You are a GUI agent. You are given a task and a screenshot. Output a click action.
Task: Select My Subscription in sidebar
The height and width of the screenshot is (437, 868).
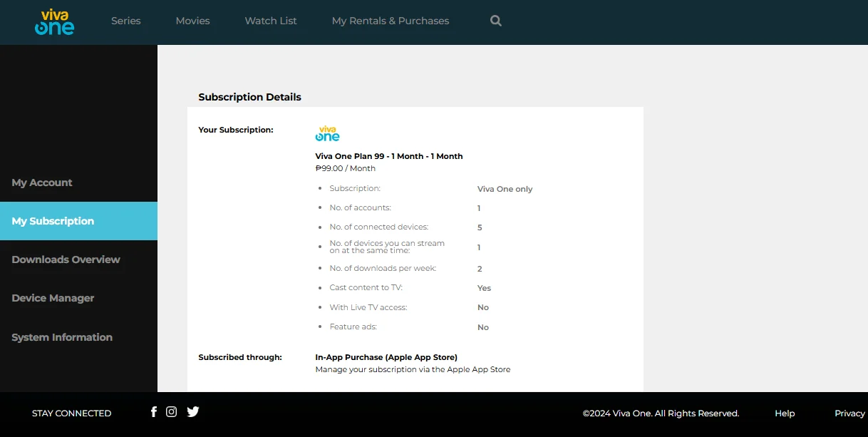pyautogui.click(x=78, y=221)
